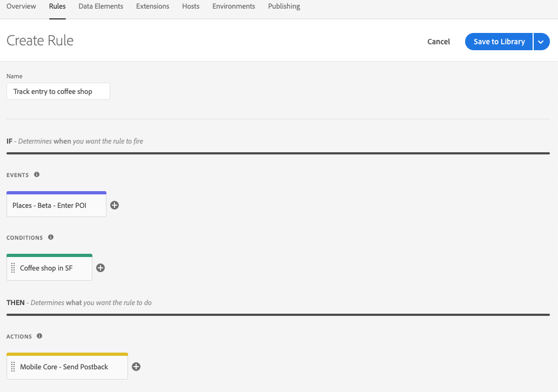Click the Conditions info icon
The image size is (558, 392).
tap(51, 237)
